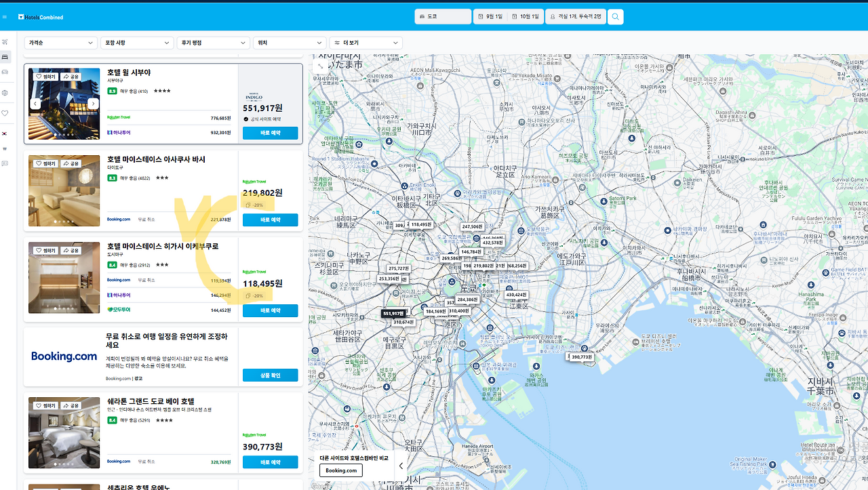
Task: Share 호텔 윌 시부야 with 공유
Action: (71, 77)
